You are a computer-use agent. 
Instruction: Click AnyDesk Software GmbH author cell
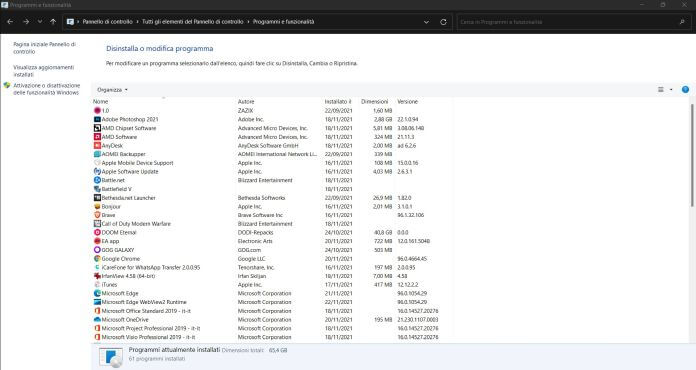click(268, 146)
